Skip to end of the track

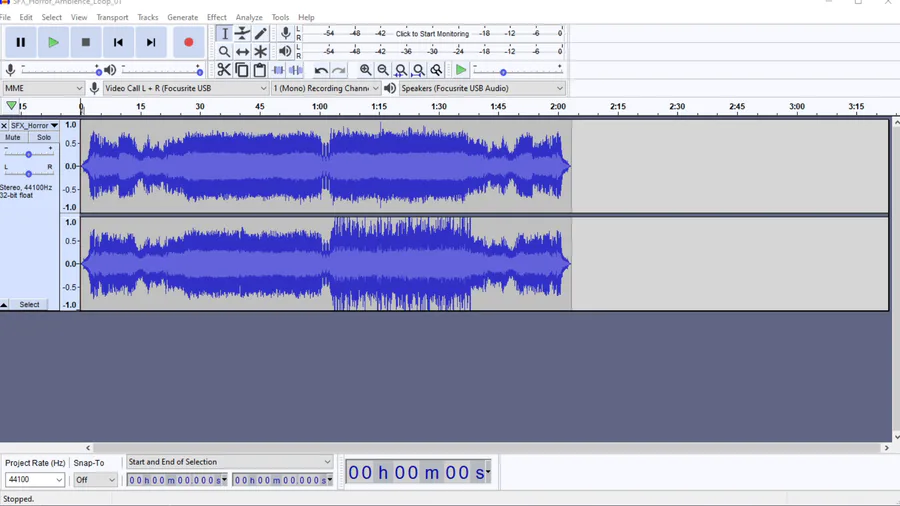coord(151,42)
